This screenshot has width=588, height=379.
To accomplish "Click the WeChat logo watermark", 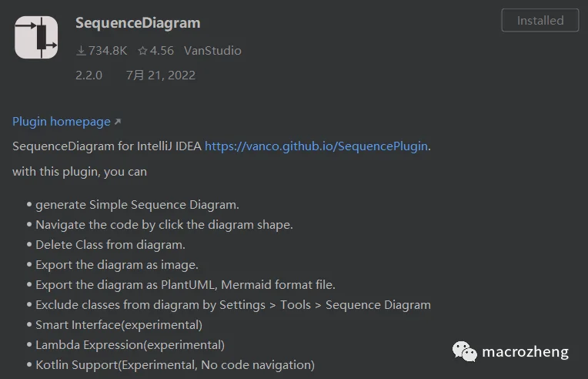I will click(464, 351).
